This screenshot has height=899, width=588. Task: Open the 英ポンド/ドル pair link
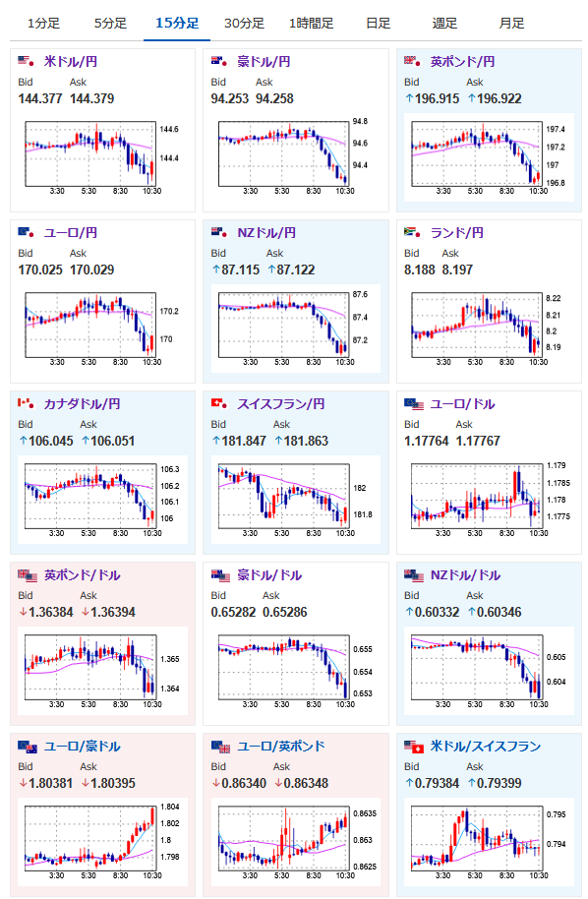point(82,575)
